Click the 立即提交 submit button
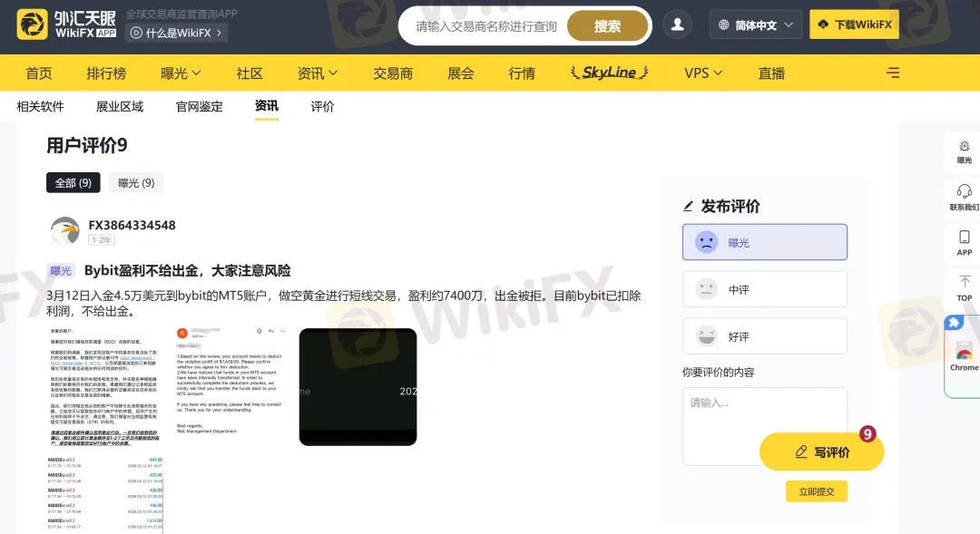This screenshot has height=534, width=980. 816,490
